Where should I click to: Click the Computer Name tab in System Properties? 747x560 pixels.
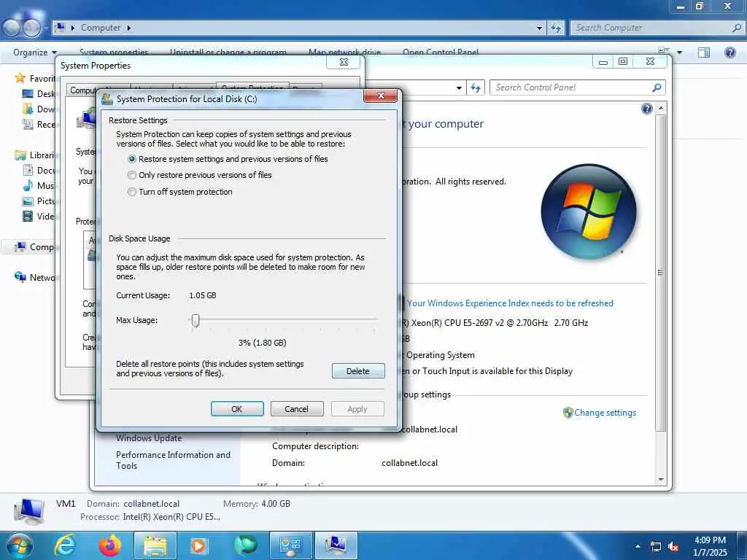(x=83, y=90)
